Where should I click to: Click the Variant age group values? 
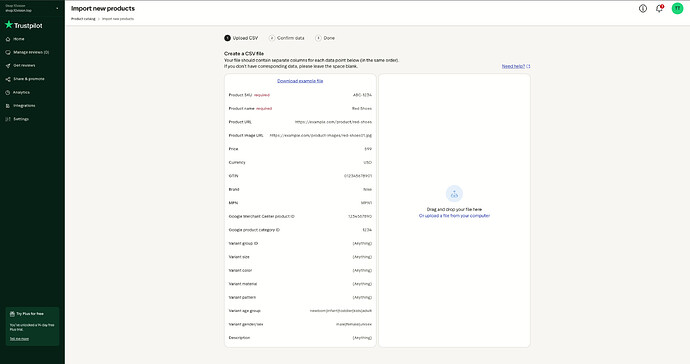pos(341,311)
